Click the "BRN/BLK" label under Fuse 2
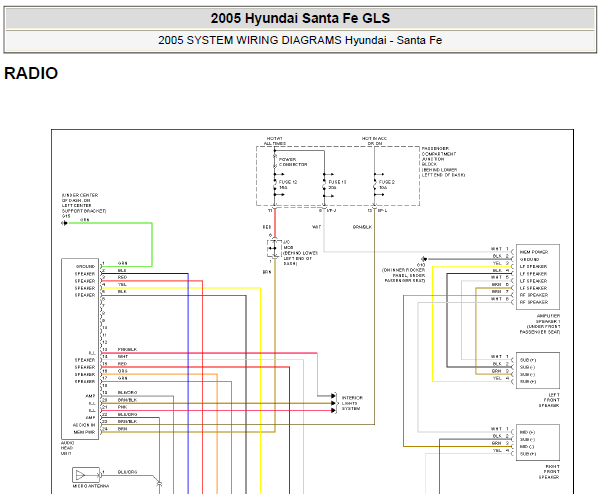Screen dimensions: 607x494 click(x=362, y=227)
